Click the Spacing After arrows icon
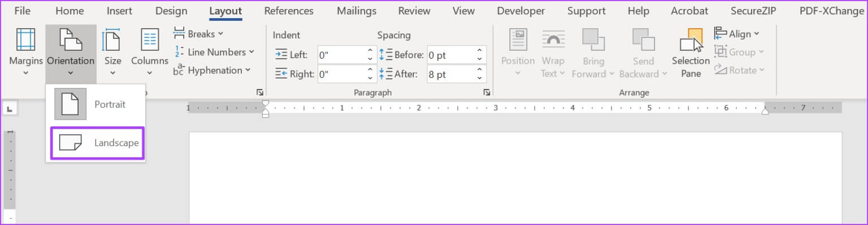 click(385, 74)
